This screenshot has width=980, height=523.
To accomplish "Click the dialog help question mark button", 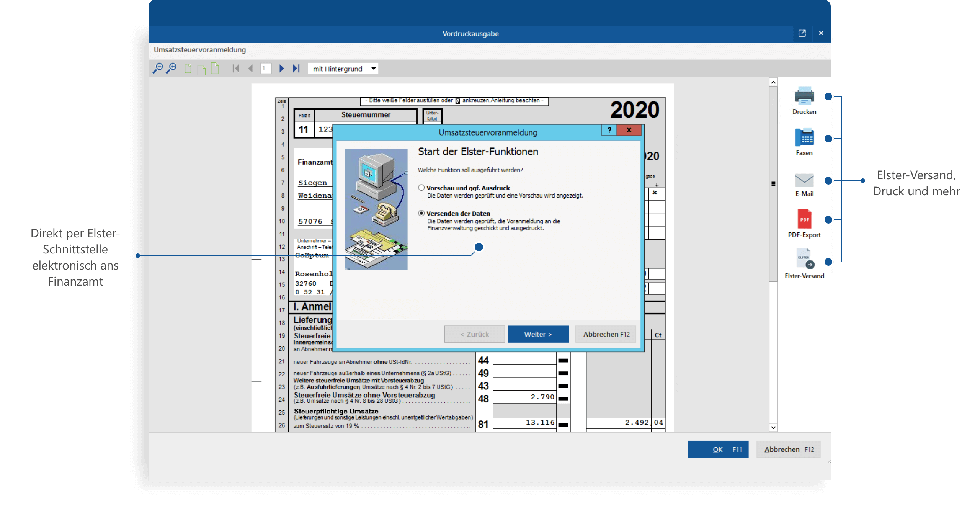I will pyautogui.click(x=609, y=130).
